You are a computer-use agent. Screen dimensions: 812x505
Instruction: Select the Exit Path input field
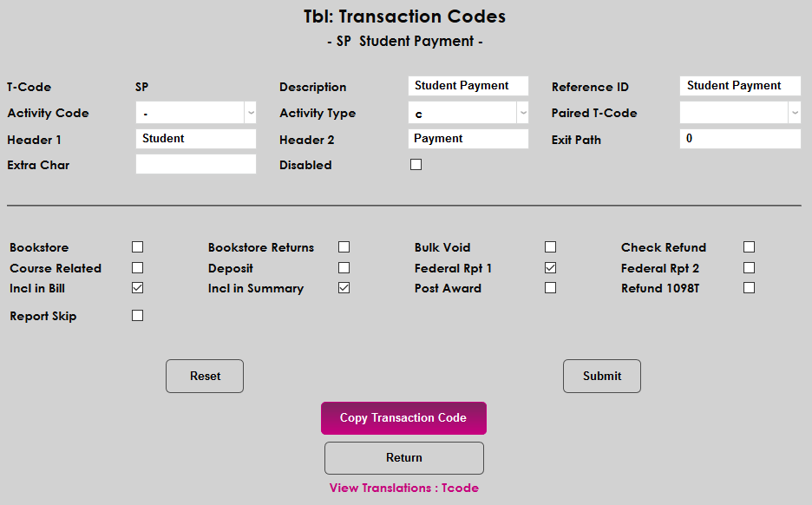click(x=740, y=139)
